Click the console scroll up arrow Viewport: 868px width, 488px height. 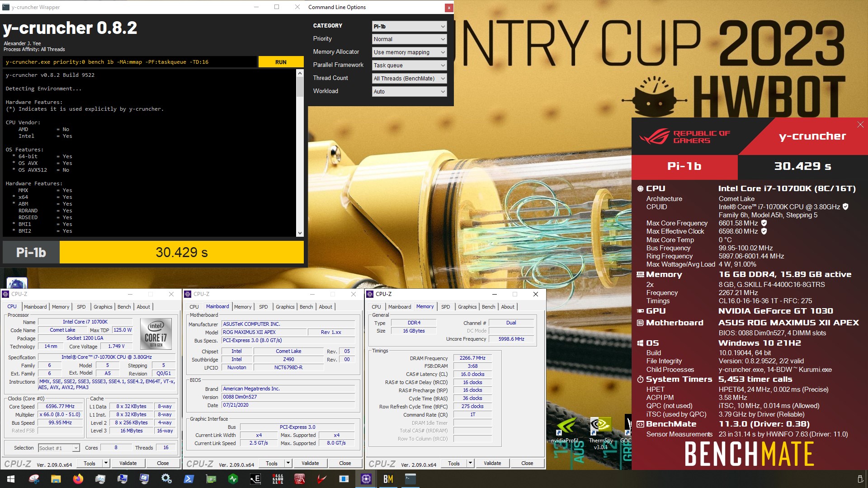point(300,73)
